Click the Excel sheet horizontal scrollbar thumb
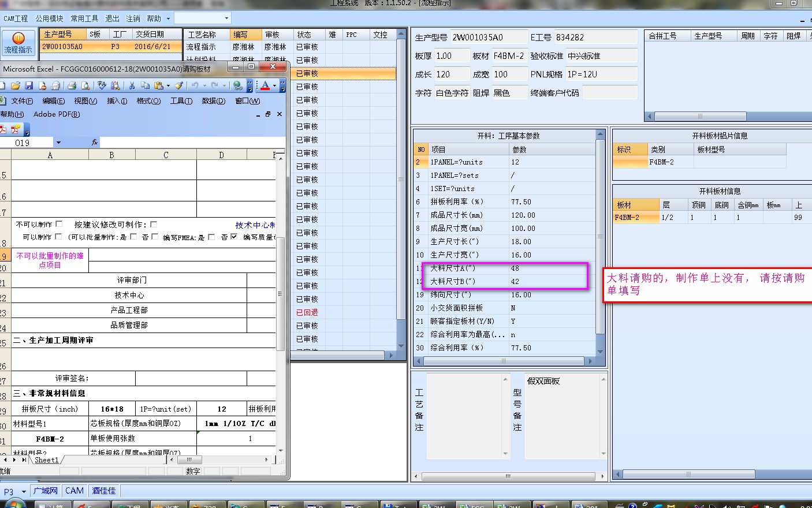Image resolution: width=812 pixels, height=508 pixels. [189, 460]
